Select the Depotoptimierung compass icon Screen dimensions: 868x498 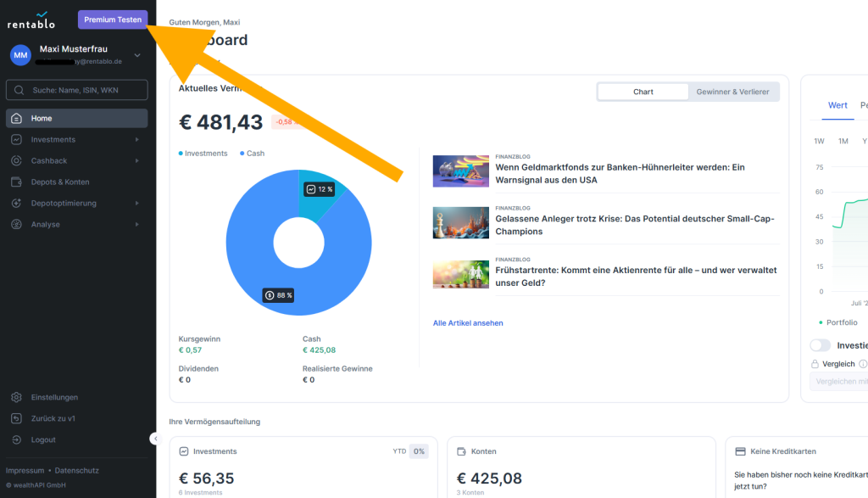point(15,203)
